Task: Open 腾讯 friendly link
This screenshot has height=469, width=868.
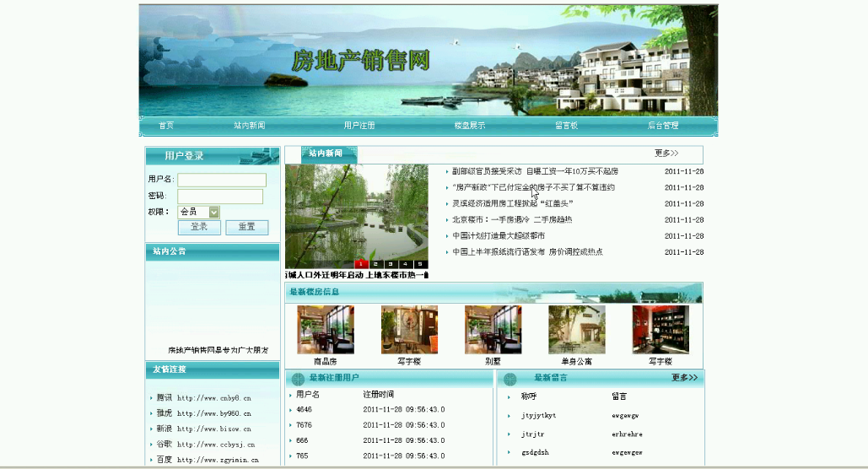Action: (203, 398)
